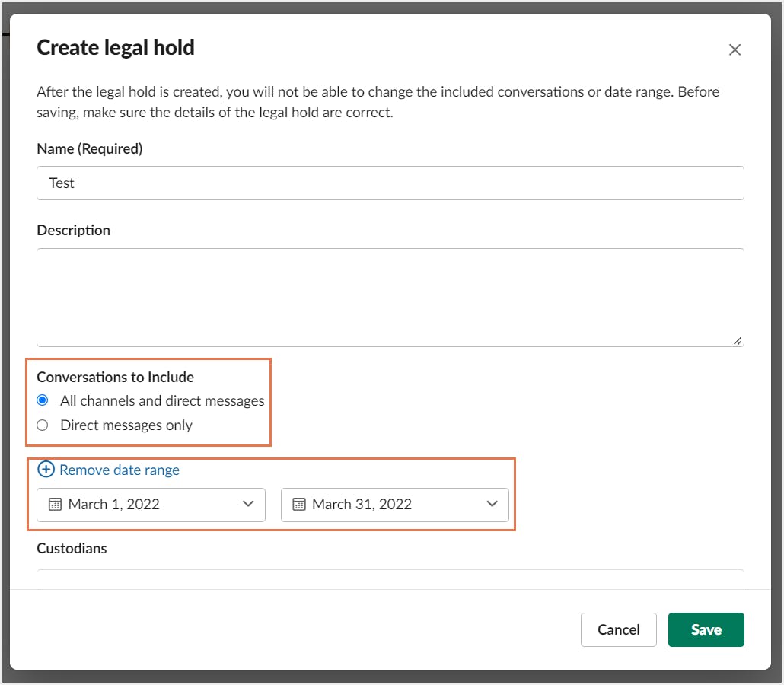This screenshot has width=784, height=685.
Task: Close the Create legal hold dialog
Action: coord(735,50)
